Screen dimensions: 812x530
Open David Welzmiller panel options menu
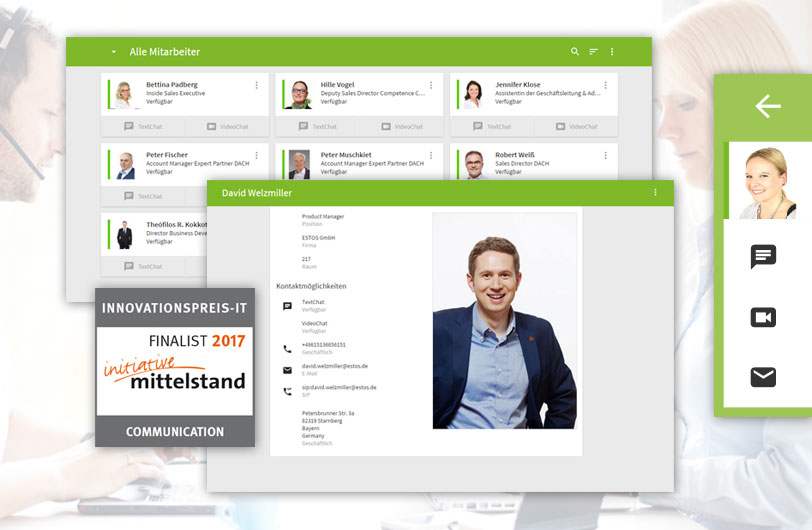pos(655,192)
